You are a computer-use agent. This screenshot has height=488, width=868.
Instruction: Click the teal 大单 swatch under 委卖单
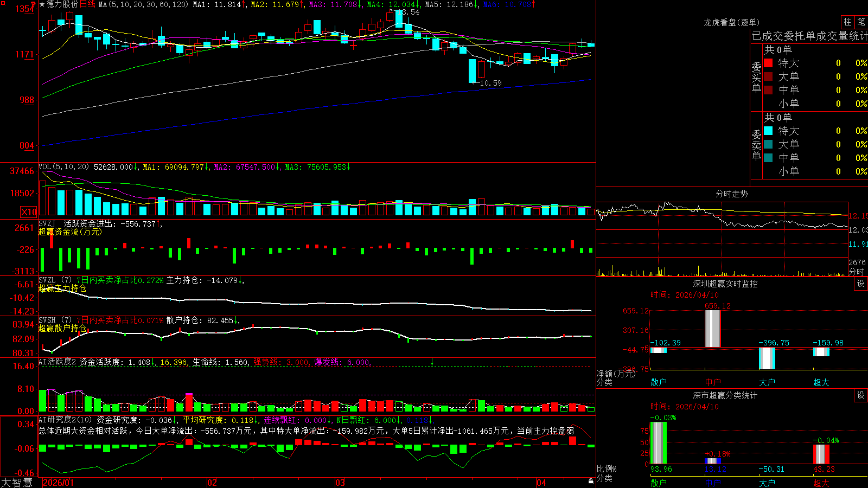(768, 144)
